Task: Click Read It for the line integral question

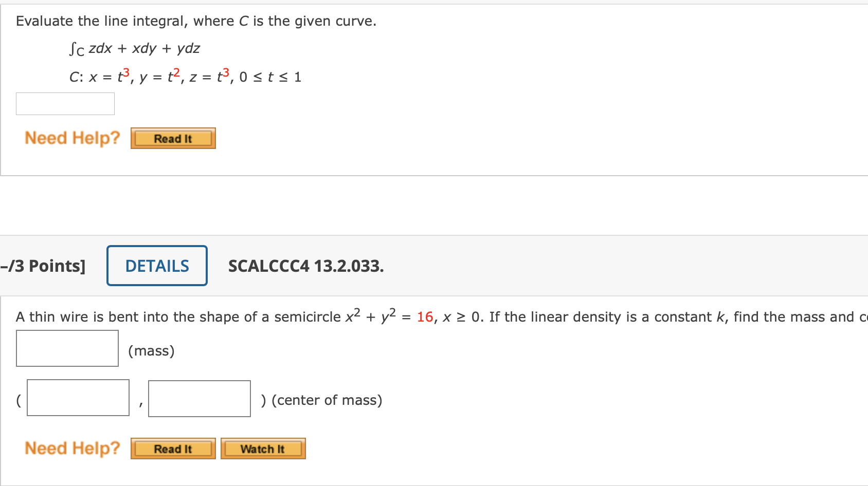Action: pyautogui.click(x=173, y=138)
